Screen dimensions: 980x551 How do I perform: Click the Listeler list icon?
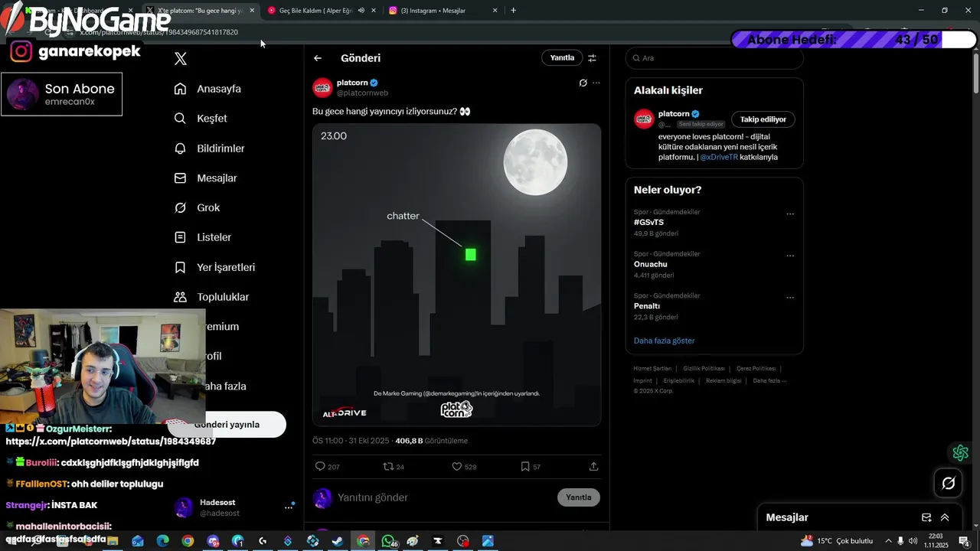pos(180,237)
